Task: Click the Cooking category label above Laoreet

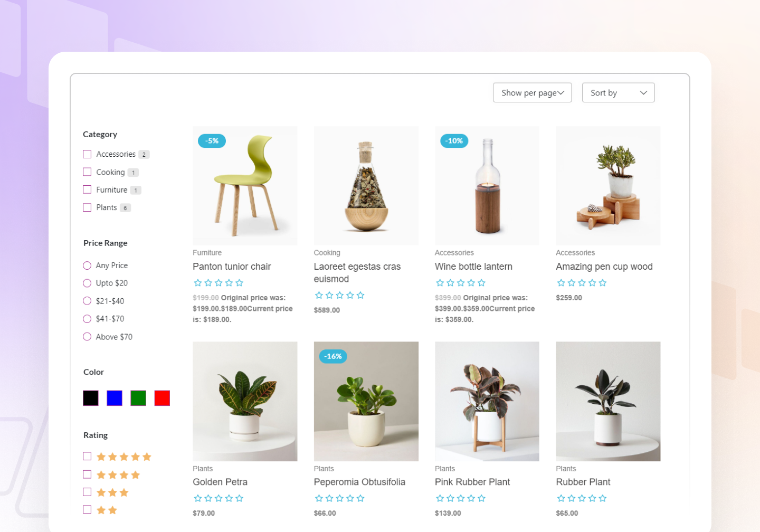Action: (x=327, y=253)
